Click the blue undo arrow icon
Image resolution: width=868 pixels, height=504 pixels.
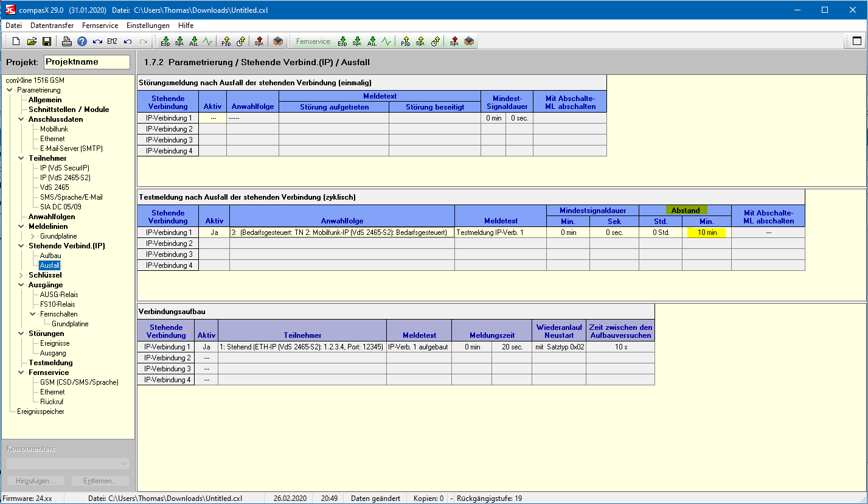click(x=128, y=41)
